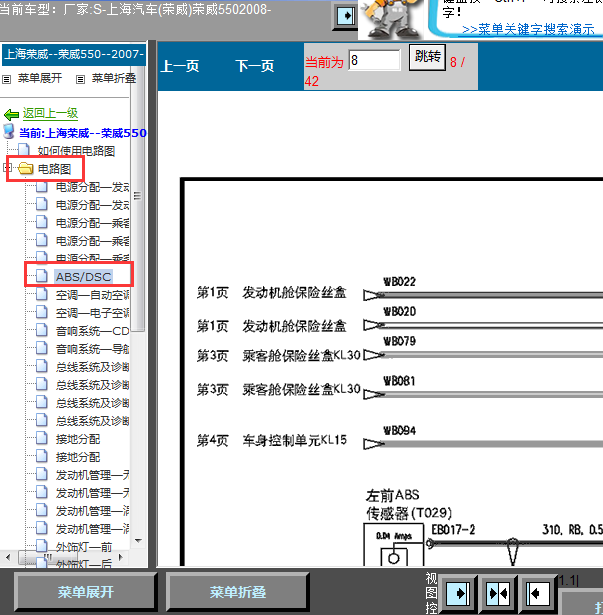Viewport: 603px width, 615px height.
Task: Click page icon beside second 接地分配
Action: click(42, 456)
